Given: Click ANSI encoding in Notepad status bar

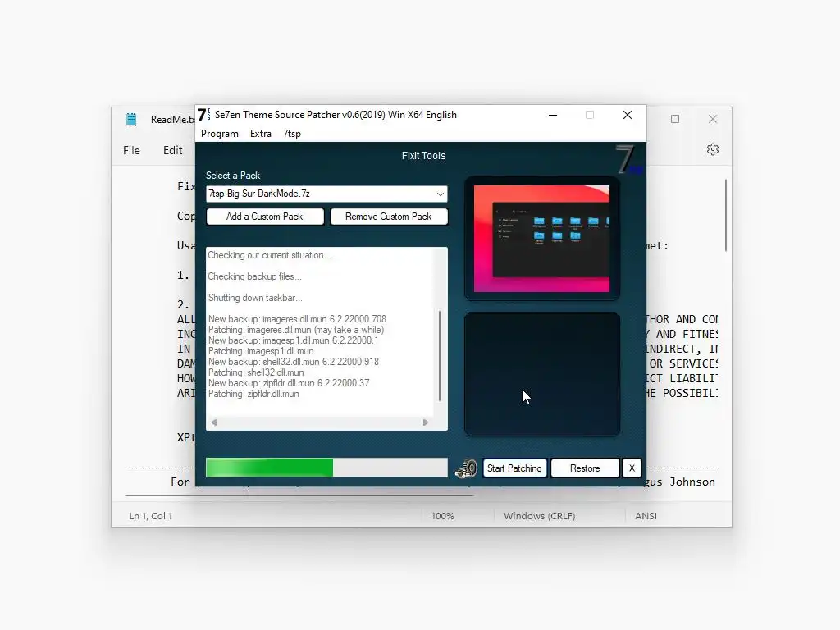Looking at the screenshot, I should [646, 516].
